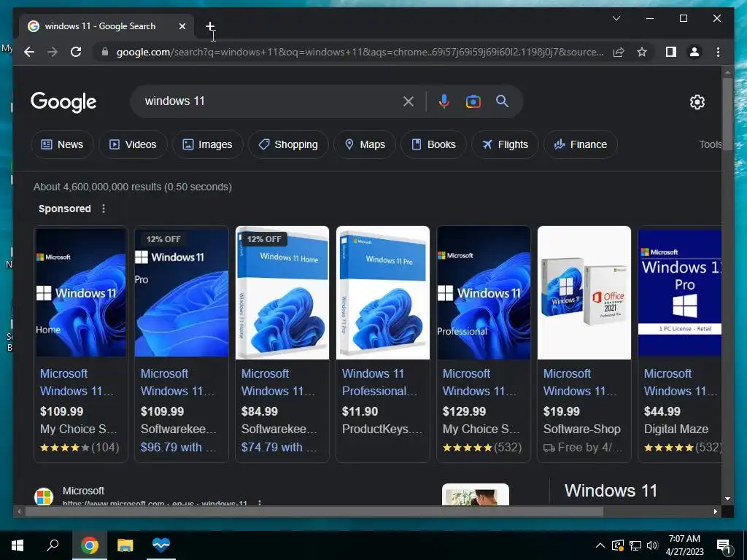Image resolution: width=747 pixels, height=560 pixels.
Task: Switch to Images results
Action: click(207, 144)
